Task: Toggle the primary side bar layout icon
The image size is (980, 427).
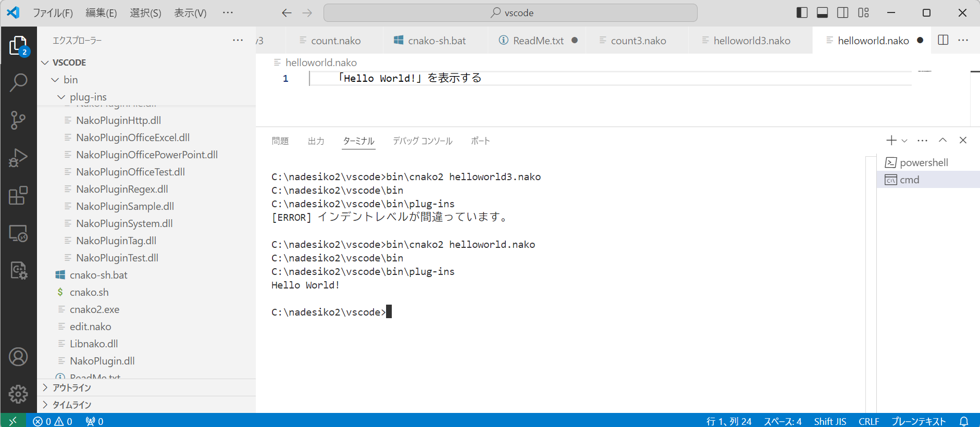Action: pyautogui.click(x=802, y=12)
